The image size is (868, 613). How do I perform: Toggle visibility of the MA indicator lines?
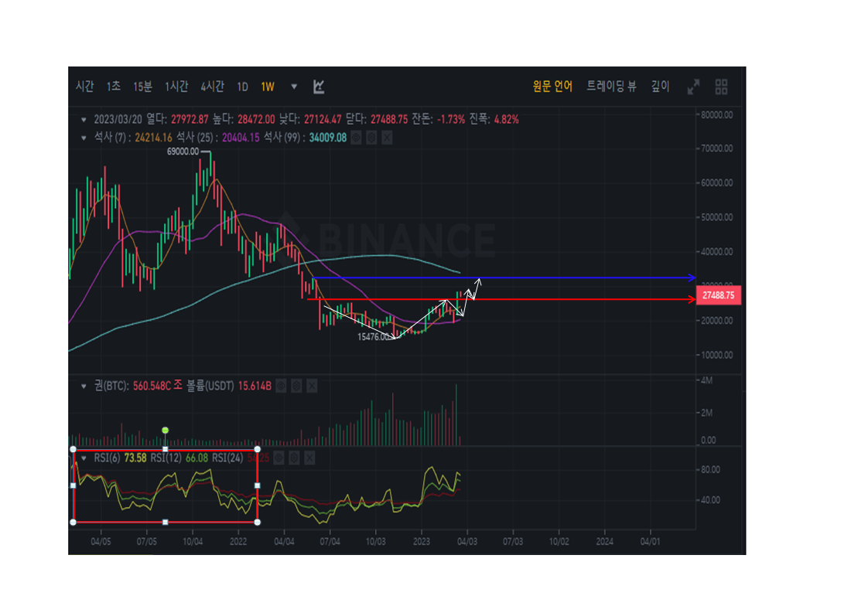tap(357, 138)
